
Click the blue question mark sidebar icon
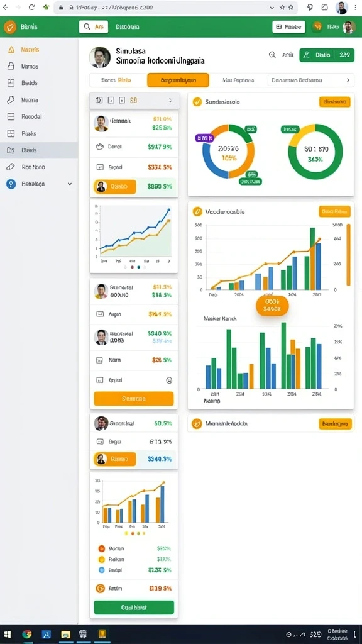coord(11,184)
